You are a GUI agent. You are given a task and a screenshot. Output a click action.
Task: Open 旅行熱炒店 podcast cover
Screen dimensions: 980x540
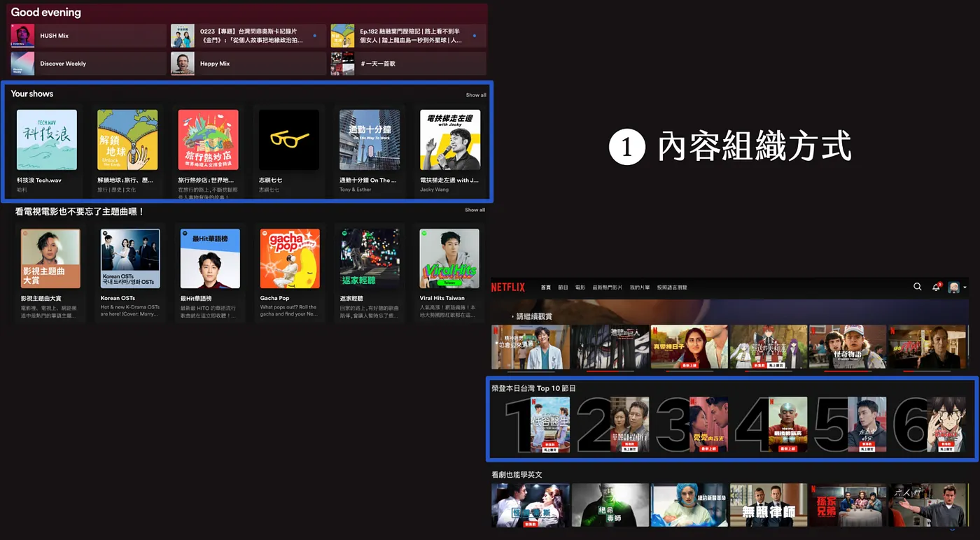pos(208,140)
